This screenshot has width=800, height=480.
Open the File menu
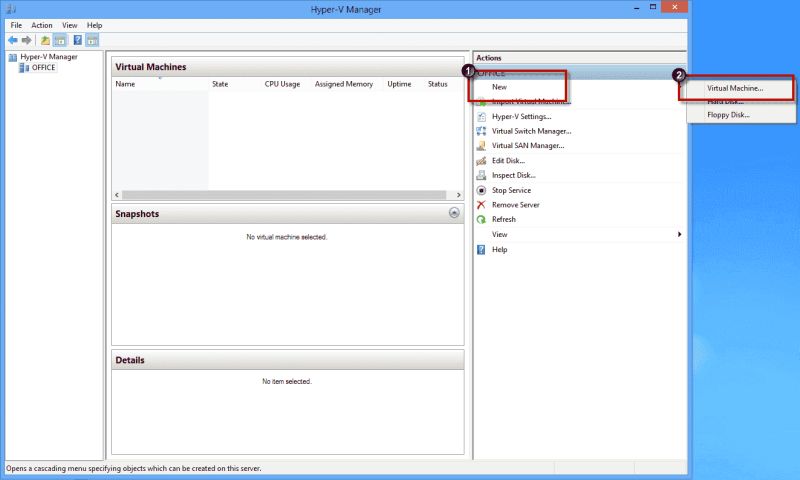tap(16, 25)
